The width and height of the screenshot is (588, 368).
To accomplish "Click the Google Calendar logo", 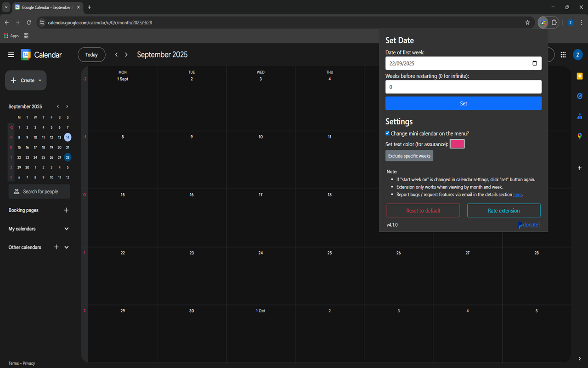I will 26,55.
